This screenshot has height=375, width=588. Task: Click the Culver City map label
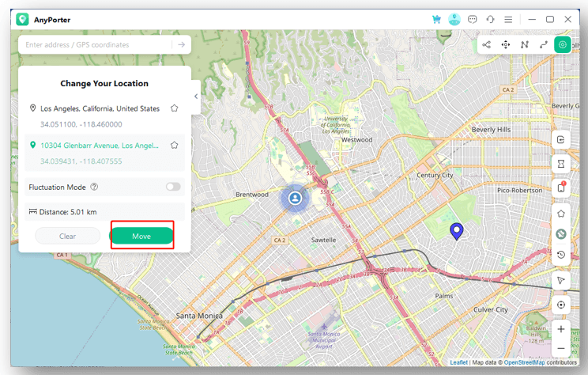click(491, 309)
